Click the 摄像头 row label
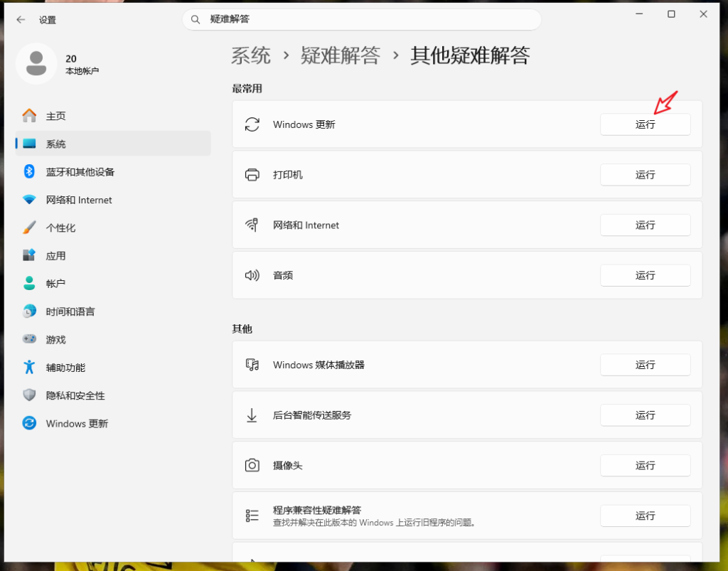 click(x=288, y=465)
